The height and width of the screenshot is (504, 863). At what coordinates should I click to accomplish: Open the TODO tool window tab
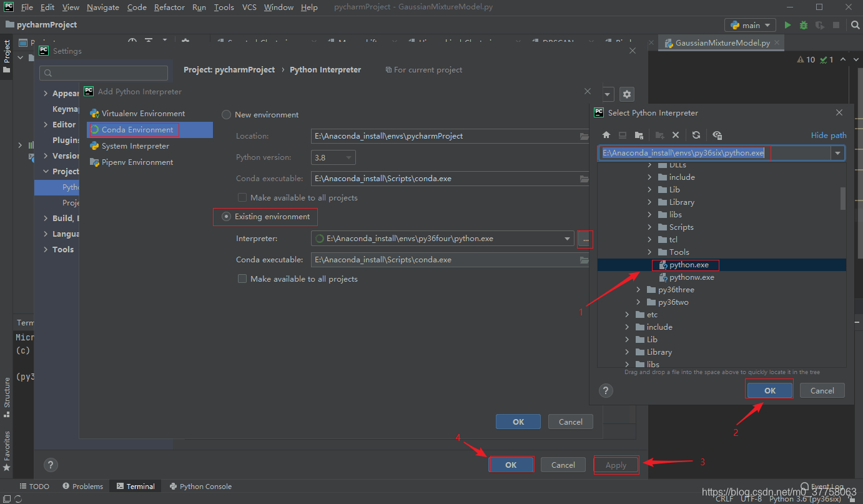[x=34, y=487]
